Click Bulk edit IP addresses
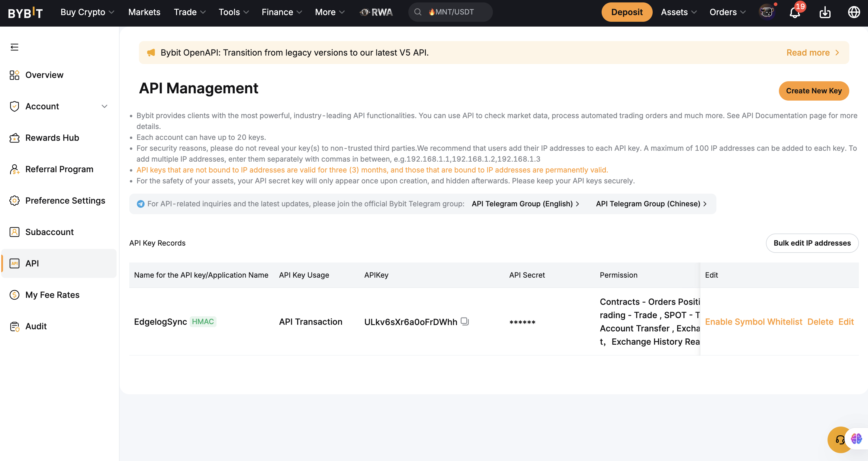 coord(812,243)
